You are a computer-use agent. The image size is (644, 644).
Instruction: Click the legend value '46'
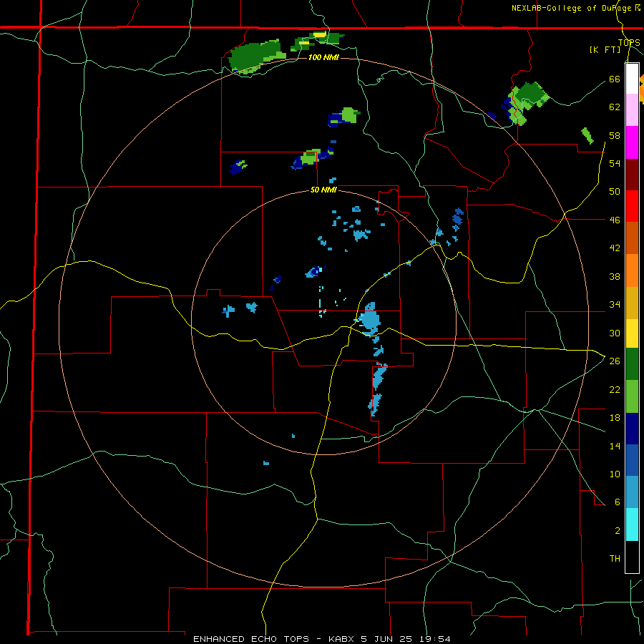click(615, 220)
